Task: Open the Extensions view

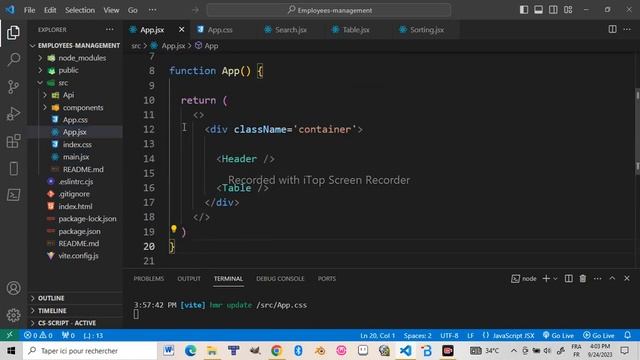Action: tap(13, 141)
